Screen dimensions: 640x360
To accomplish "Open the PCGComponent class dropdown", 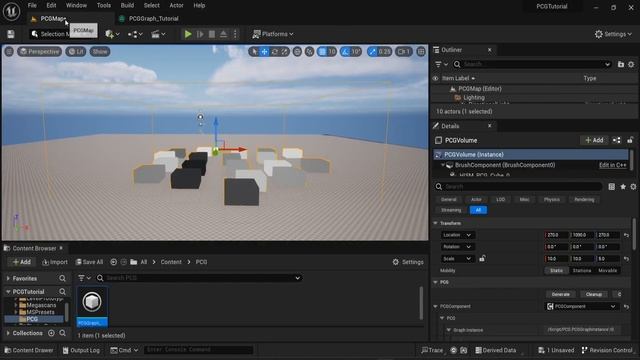I will pos(582,307).
